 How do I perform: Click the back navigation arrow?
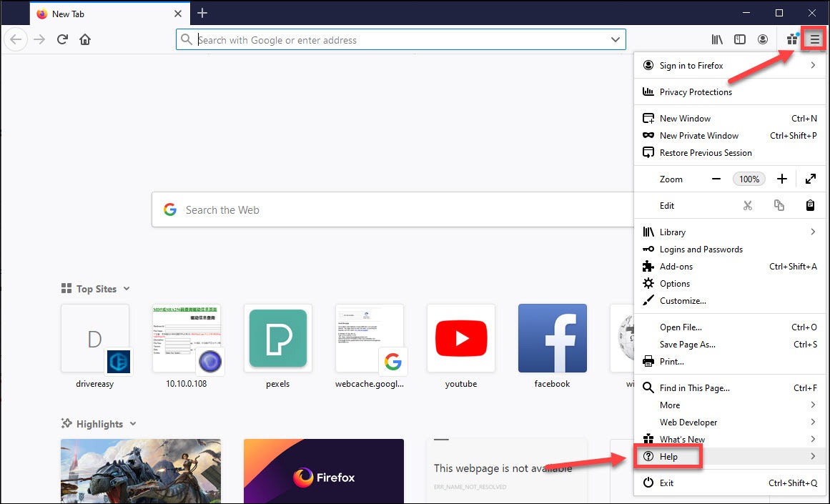click(16, 39)
